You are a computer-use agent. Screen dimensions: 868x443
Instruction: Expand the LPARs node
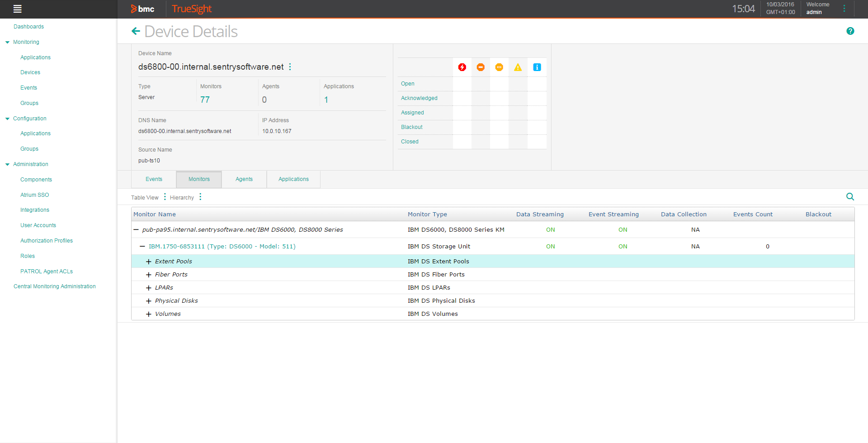click(x=148, y=288)
